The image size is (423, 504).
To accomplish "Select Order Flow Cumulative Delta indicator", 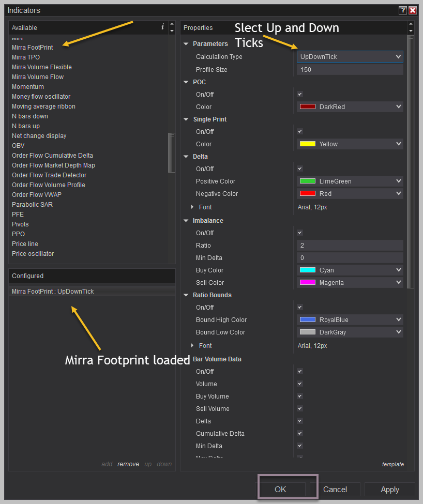I will click(x=52, y=156).
